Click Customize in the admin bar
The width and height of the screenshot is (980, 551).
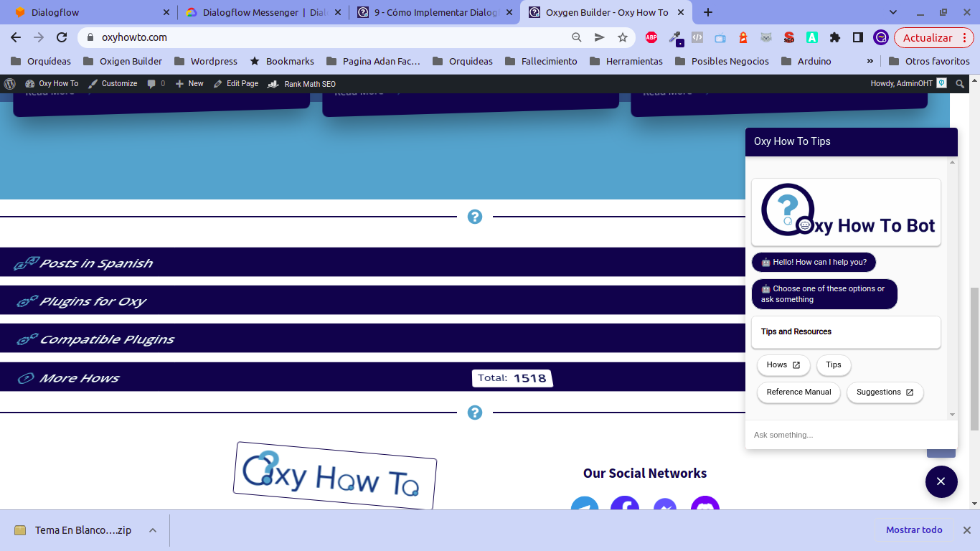click(x=113, y=84)
